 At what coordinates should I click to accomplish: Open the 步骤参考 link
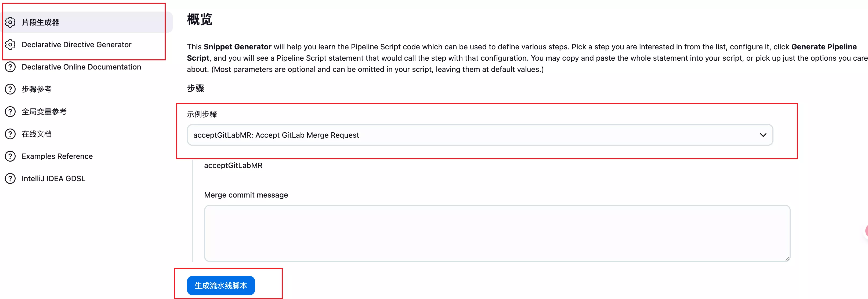37,89
